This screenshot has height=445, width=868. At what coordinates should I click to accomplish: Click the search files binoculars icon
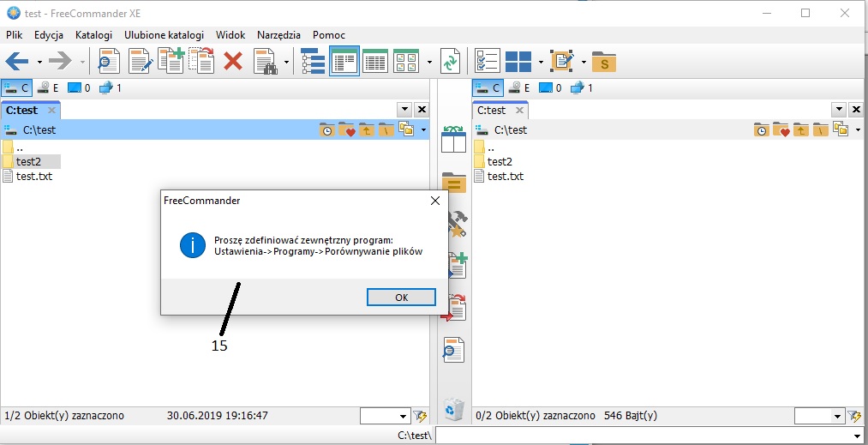click(x=266, y=61)
